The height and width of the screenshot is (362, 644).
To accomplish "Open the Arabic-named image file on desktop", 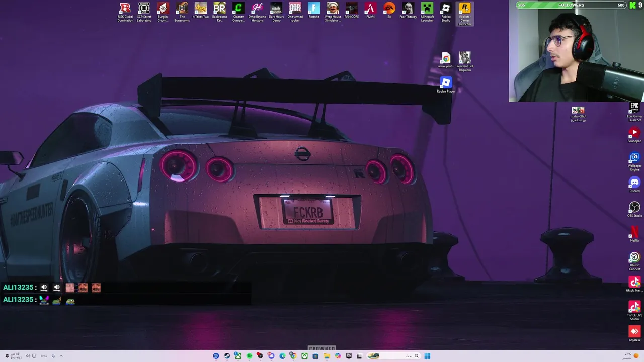I will [x=578, y=114].
